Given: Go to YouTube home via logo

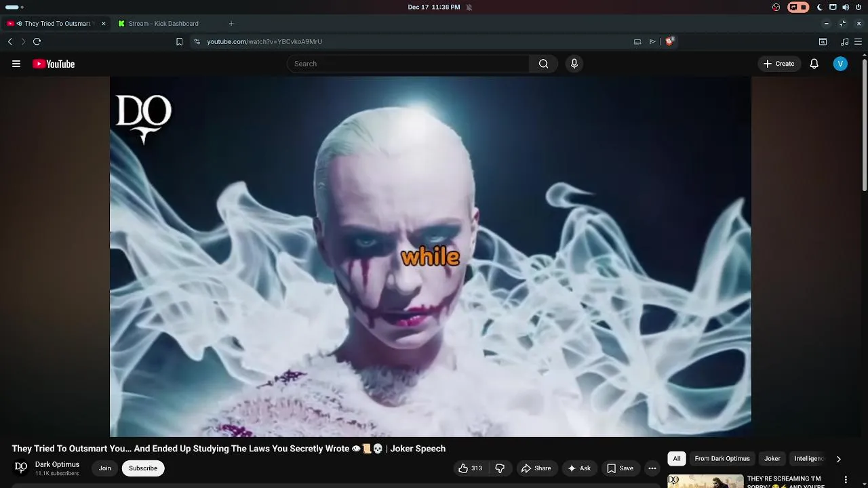Looking at the screenshot, I should tap(54, 64).
